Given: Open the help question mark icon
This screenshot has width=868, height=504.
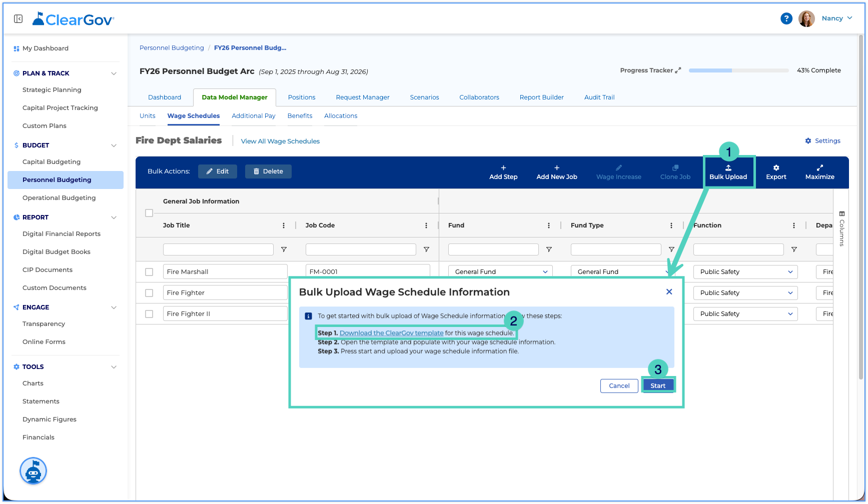Looking at the screenshot, I should coord(786,18).
